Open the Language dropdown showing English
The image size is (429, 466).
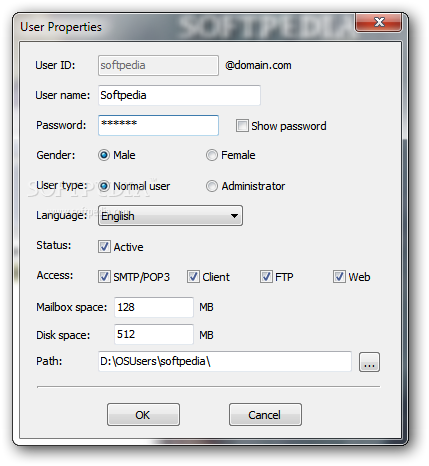[x=170, y=216]
